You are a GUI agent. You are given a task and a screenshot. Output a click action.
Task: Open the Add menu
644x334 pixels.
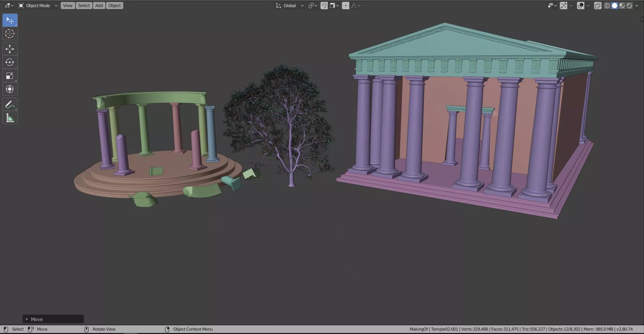coord(99,6)
